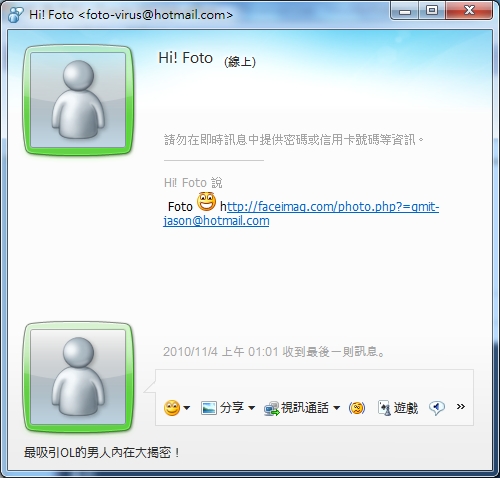Viewport: 500px width, 478px height.
Task: Send a wink with the wink icon
Action: tap(357, 408)
